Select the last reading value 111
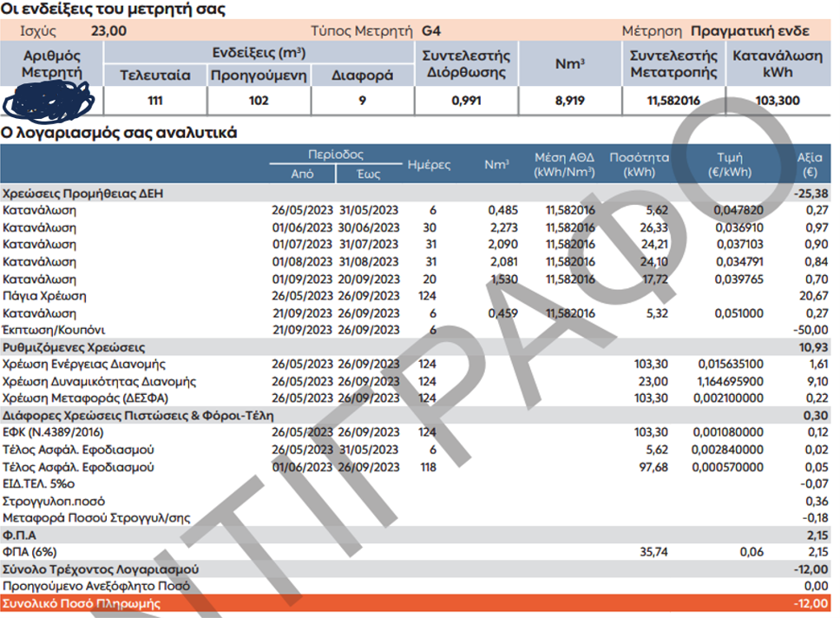This screenshot has width=840, height=618. tap(155, 100)
